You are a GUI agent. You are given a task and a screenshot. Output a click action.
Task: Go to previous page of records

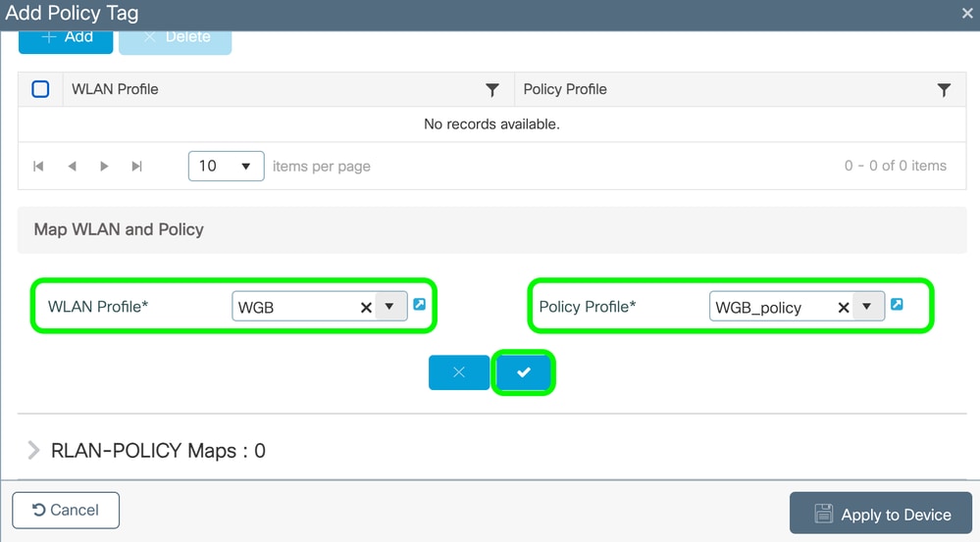point(72,166)
